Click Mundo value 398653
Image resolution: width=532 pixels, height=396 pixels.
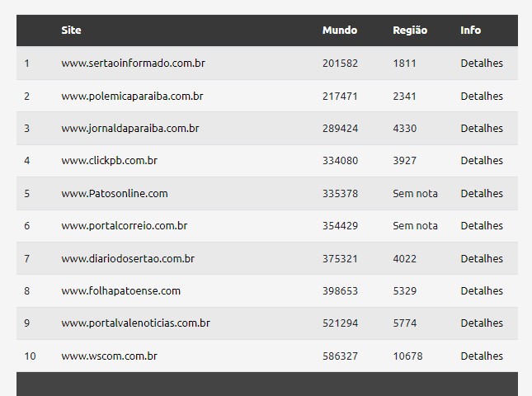pos(340,290)
